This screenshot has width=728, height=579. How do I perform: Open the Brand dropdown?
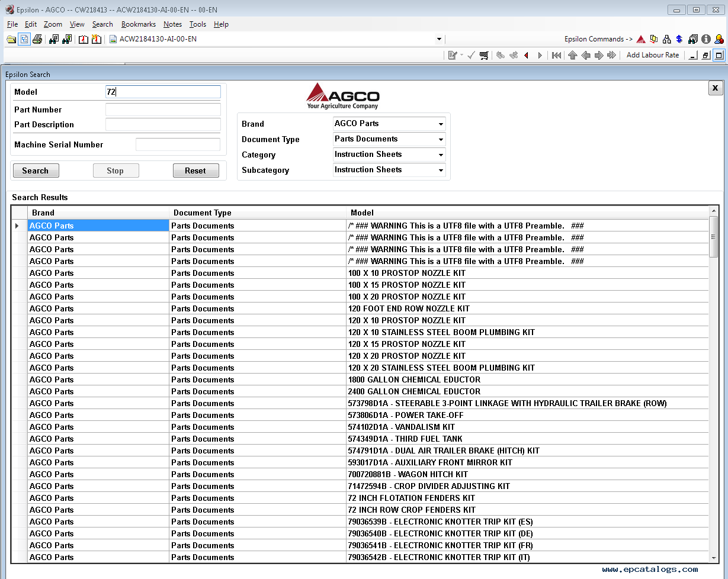pyautogui.click(x=441, y=124)
